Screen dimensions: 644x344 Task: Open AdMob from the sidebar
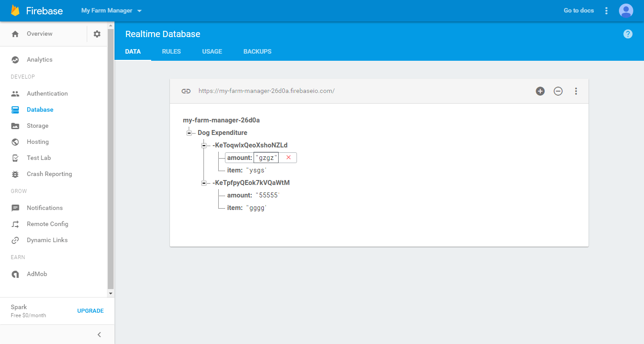pyautogui.click(x=37, y=274)
